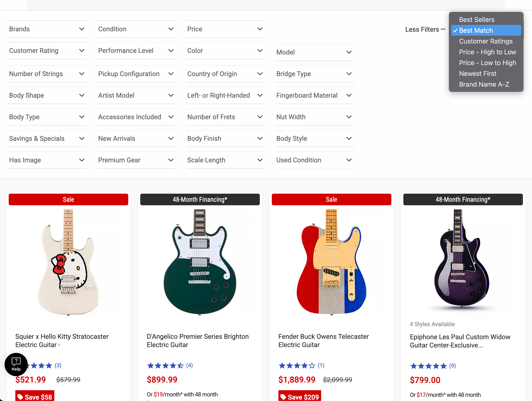Viewport: 532px width, 401px height.
Task: Click the Save $58 tag icon
Action: tap(20, 397)
